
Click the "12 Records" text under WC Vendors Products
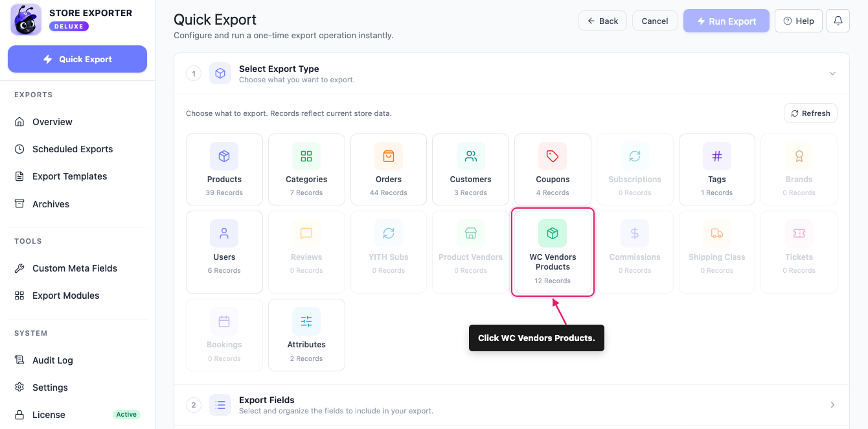click(553, 281)
